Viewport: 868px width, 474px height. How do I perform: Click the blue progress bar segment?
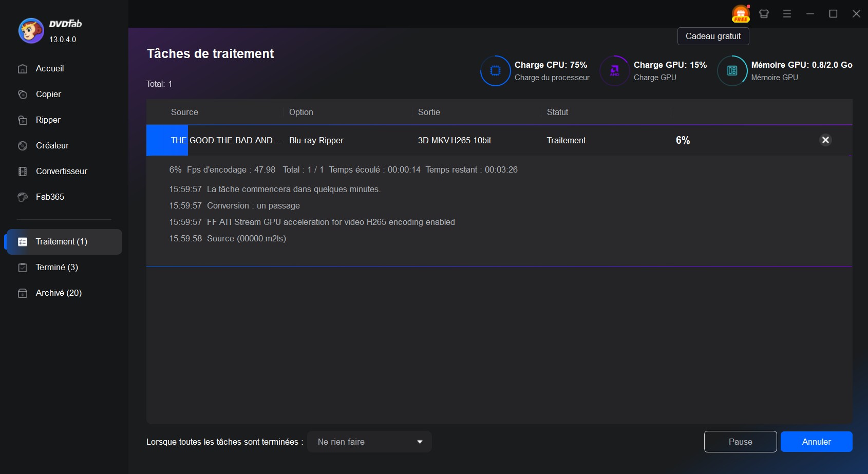[x=167, y=140]
